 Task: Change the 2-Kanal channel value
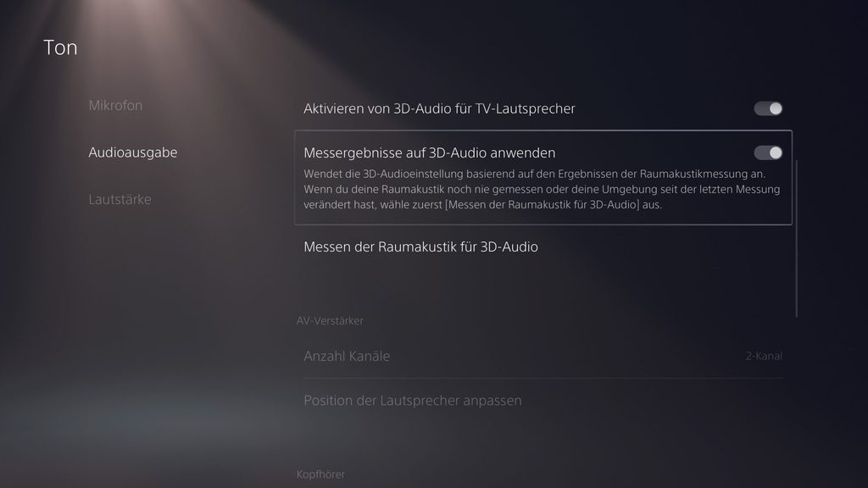pos(764,356)
